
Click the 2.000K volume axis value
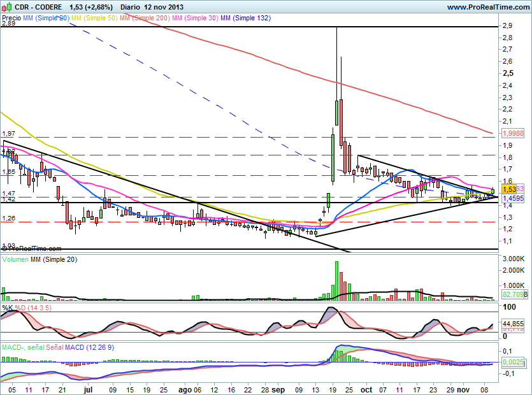click(x=514, y=270)
